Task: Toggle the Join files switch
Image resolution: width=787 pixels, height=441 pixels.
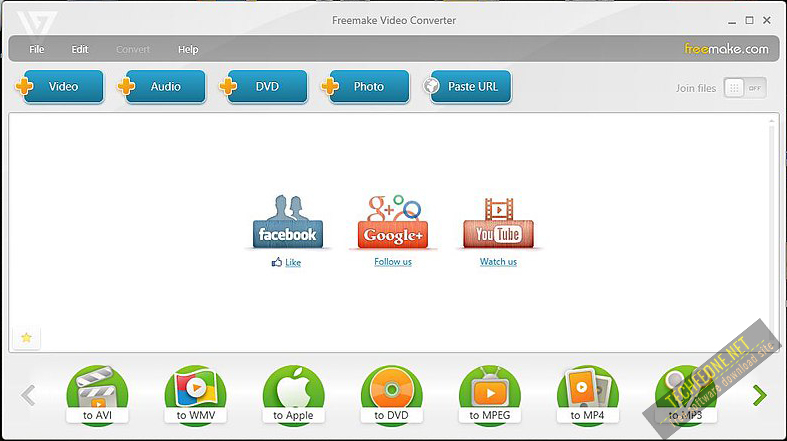Action: [745, 88]
